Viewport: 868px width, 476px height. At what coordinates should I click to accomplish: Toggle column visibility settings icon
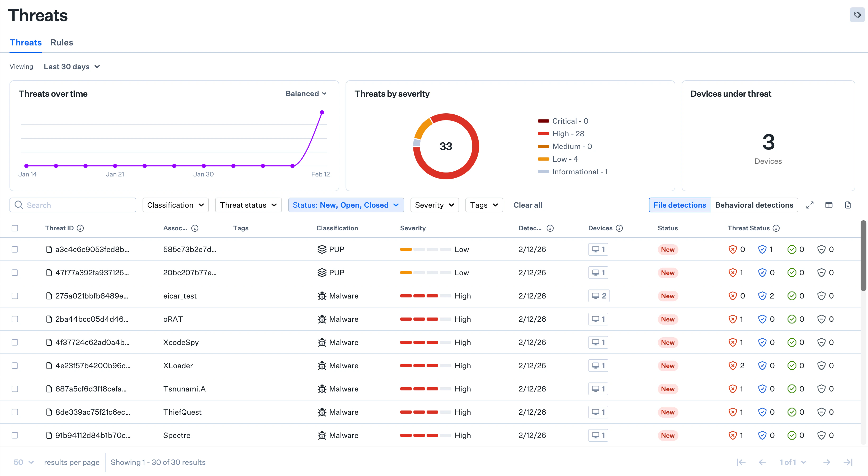click(829, 205)
